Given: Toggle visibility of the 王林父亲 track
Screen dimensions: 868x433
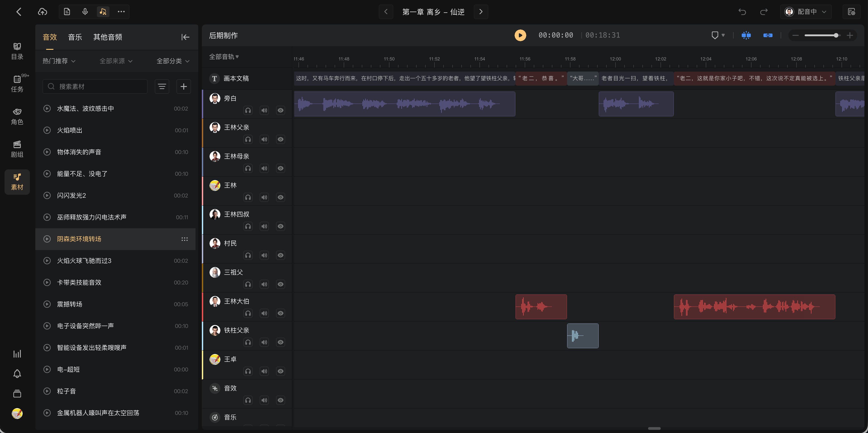Looking at the screenshot, I should (x=280, y=139).
